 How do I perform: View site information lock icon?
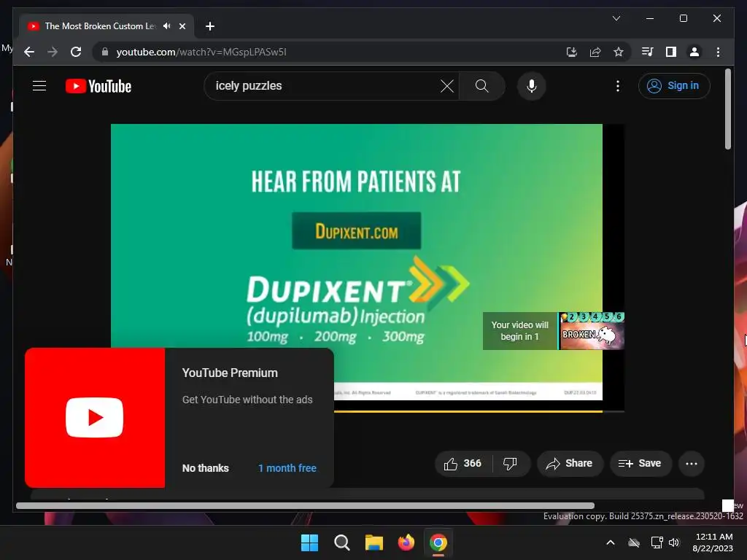tap(105, 52)
